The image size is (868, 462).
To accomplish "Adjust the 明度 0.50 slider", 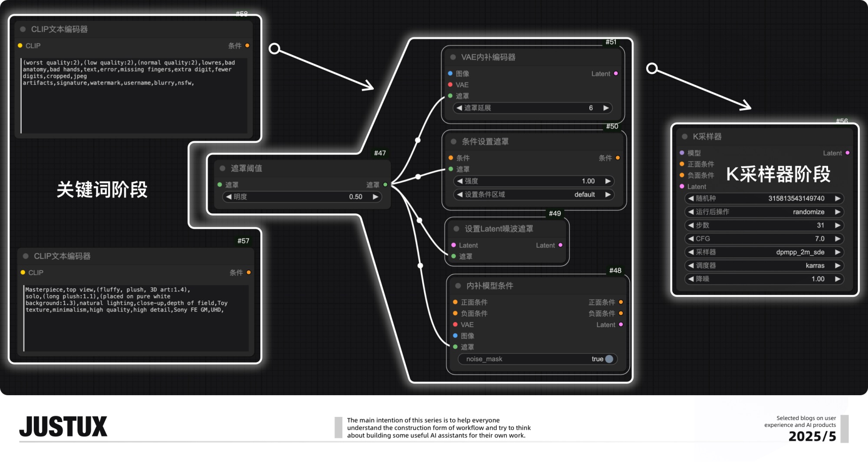I will point(302,197).
